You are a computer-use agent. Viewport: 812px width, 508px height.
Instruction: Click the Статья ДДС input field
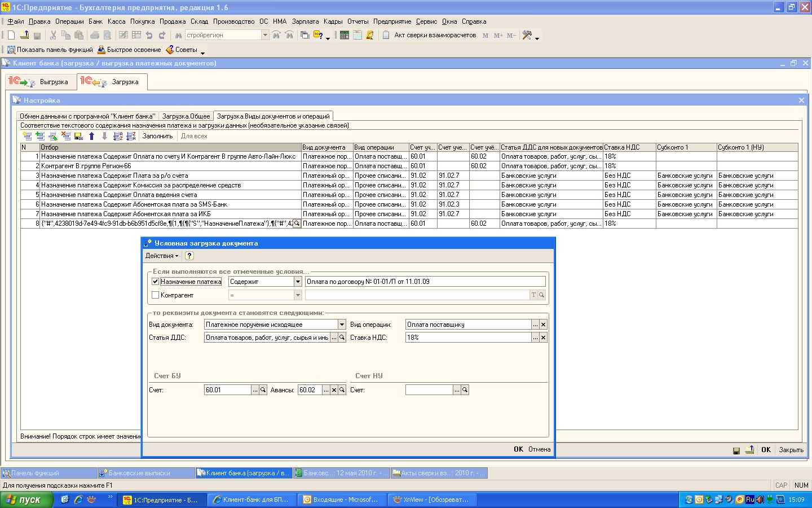click(267, 338)
